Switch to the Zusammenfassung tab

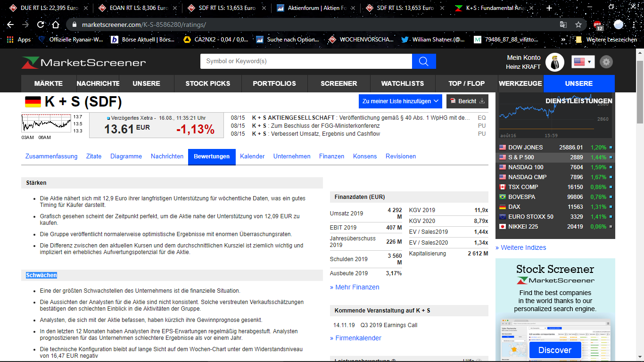pos(51,156)
